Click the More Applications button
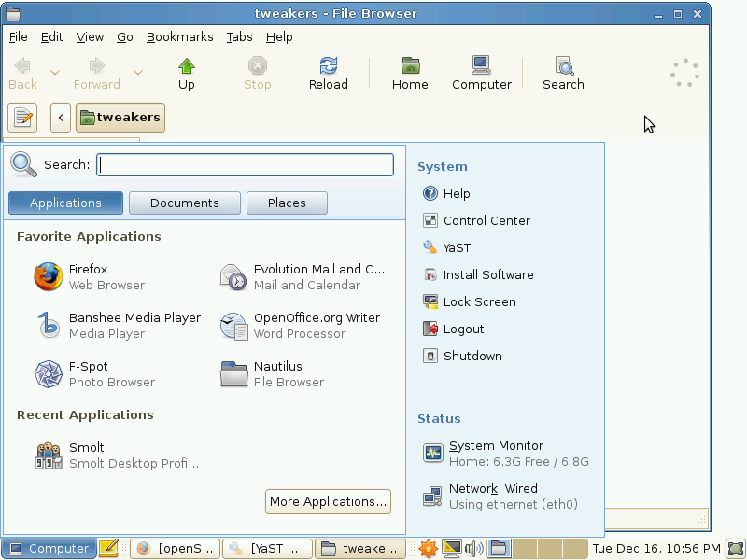This screenshot has height=560, width=747. tap(328, 501)
